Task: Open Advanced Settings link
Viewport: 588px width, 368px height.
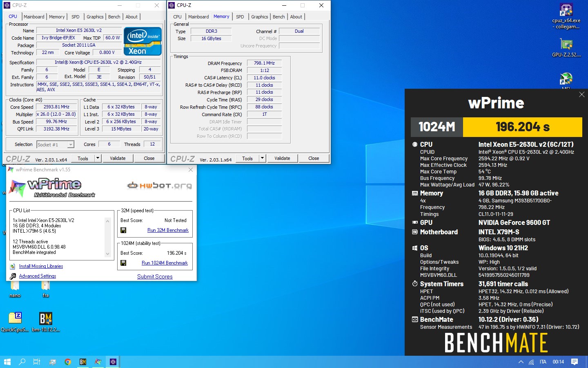Action: tap(38, 276)
